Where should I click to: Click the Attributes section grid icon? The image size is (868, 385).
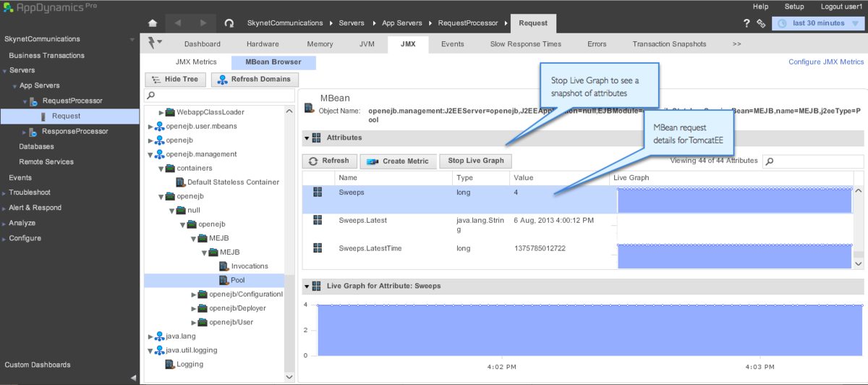click(317, 137)
